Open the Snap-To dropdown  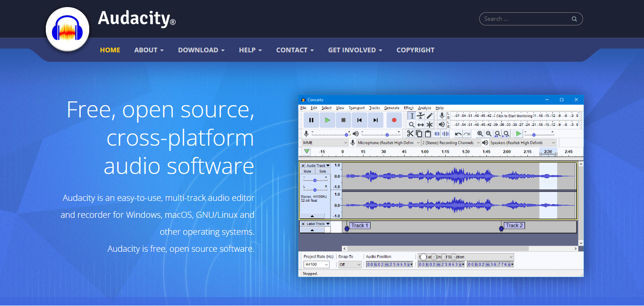point(349,265)
